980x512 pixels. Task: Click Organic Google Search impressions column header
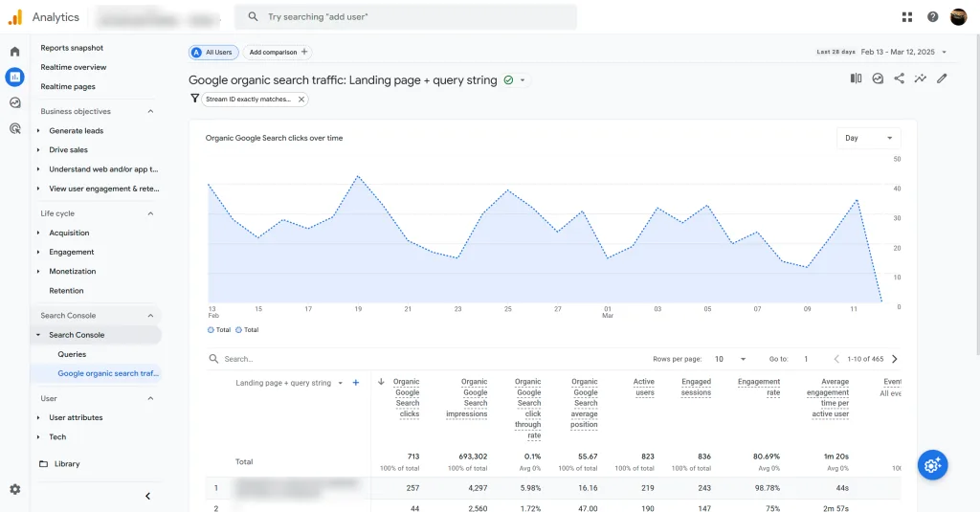coord(467,397)
